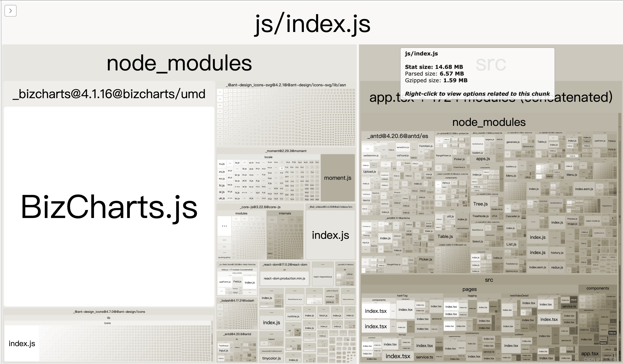Select the ru.js locale block
This screenshot has width=623, height=364.
[x=222, y=164]
